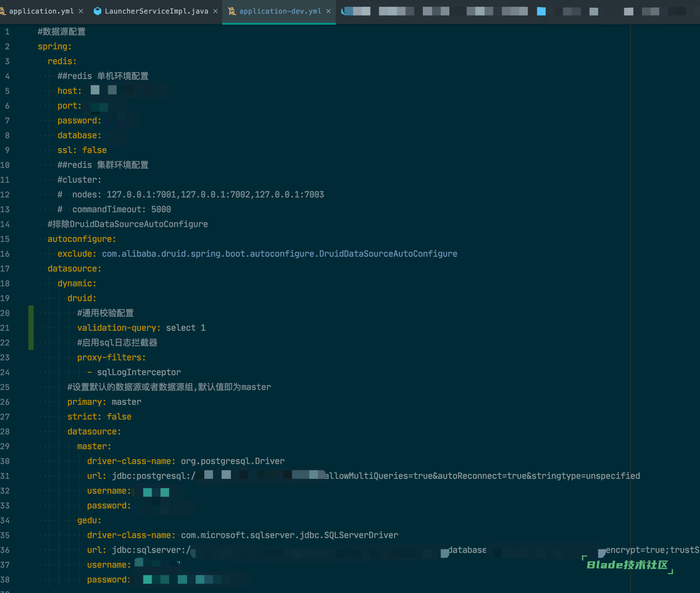Click the 'jdbc:postgresql:/' url value
This screenshot has width=700, height=593.
click(154, 476)
